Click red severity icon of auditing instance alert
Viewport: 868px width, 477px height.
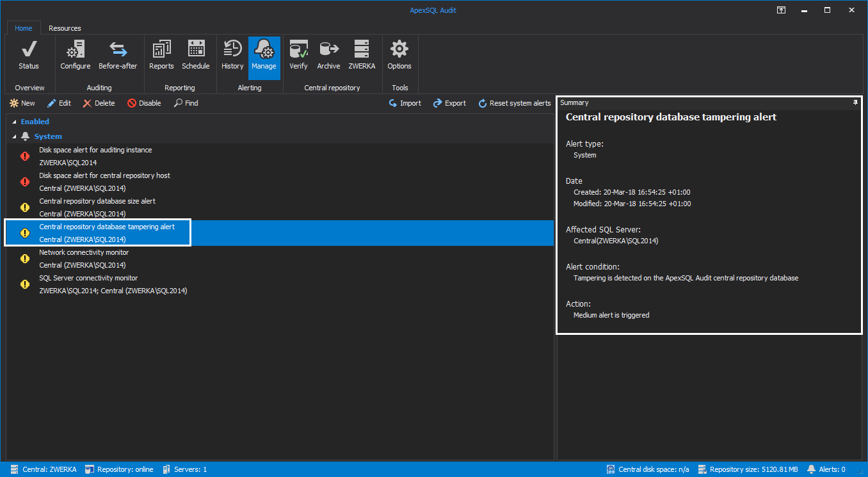pyautogui.click(x=25, y=156)
